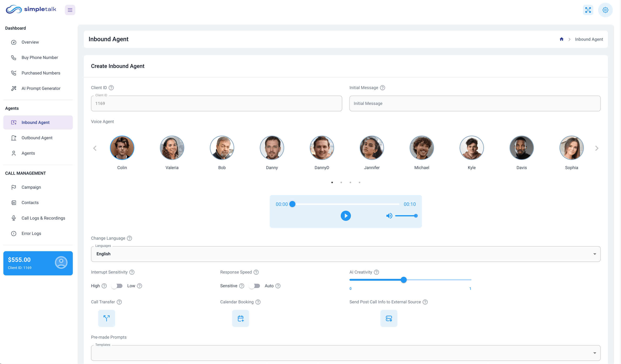Open the Calendar Booking icon
The width and height of the screenshot is (621, 364).
(x=240, y=318)
